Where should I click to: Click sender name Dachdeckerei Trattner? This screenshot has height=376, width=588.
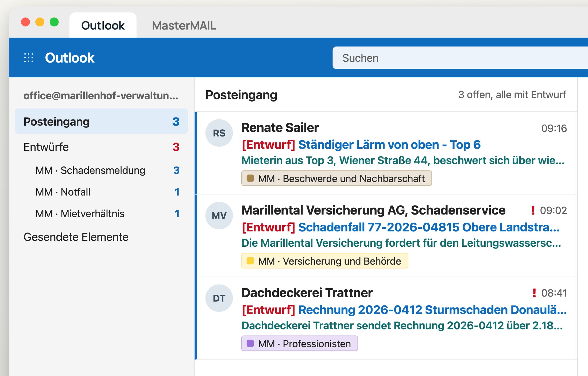pyautogui.click(x=307, y=293)
